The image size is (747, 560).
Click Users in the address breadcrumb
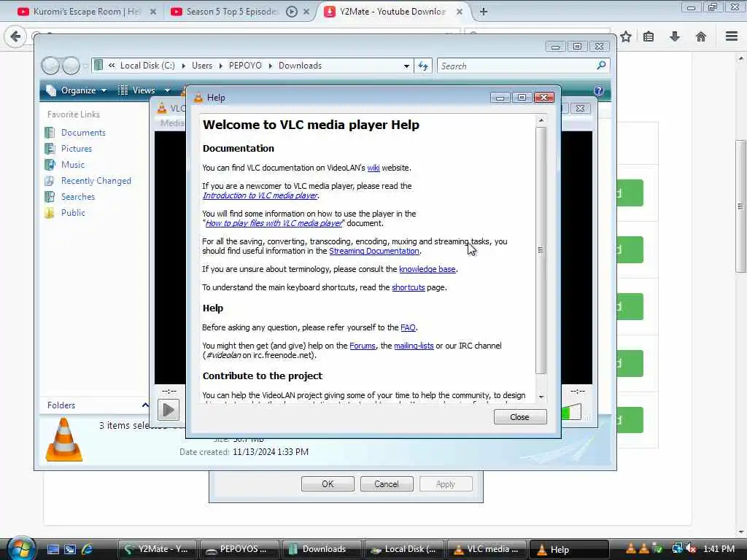(x=202, y=66)
